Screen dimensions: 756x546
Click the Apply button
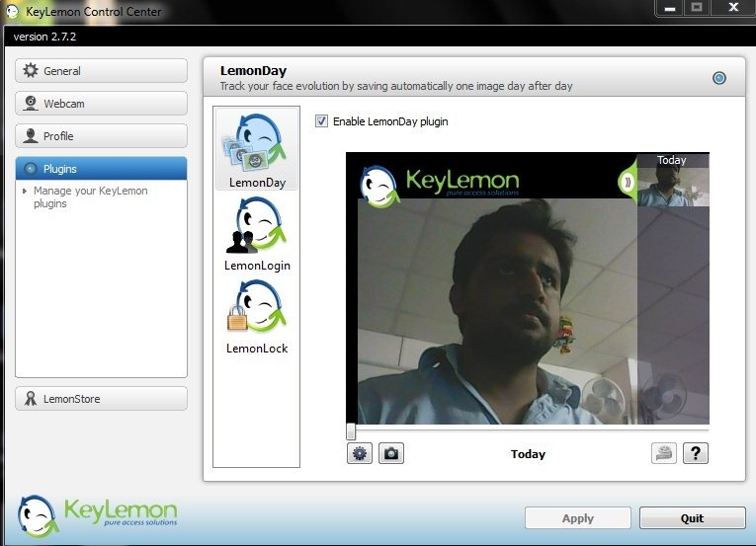pos(577,518)
